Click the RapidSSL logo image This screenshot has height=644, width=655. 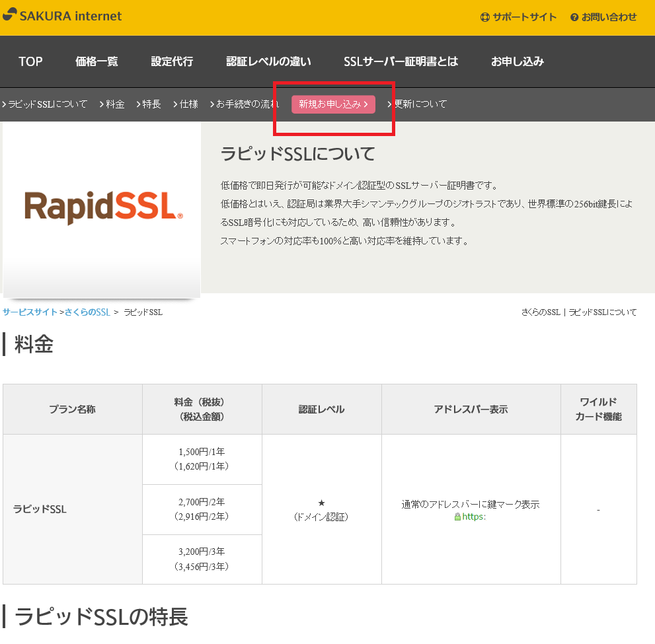(104, 207)
